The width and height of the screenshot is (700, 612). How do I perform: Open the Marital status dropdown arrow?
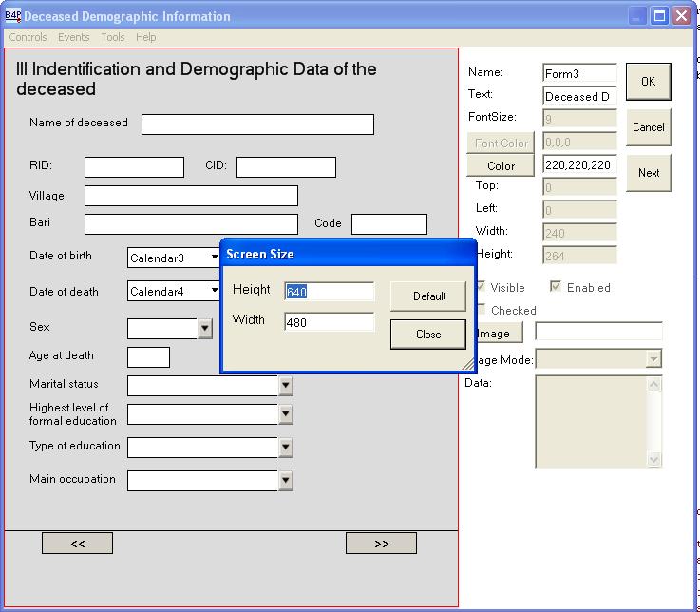pos(286,386)
